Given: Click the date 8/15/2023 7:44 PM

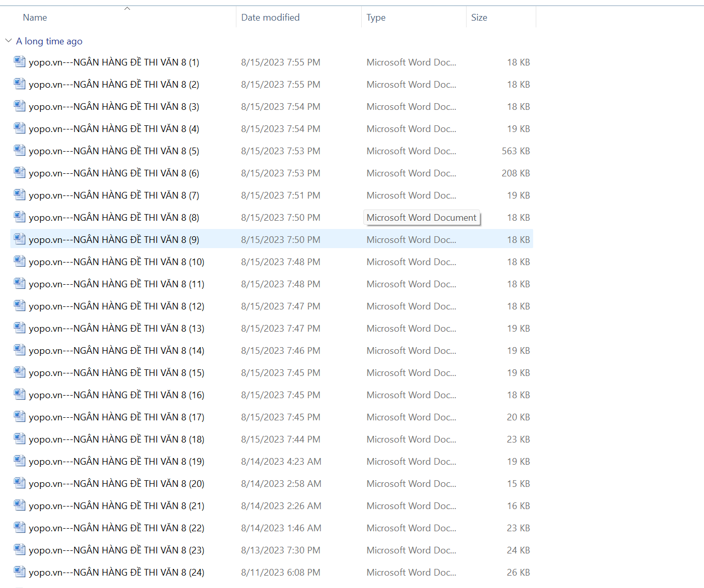Looking at the screenshot, I should pos(281,439).
